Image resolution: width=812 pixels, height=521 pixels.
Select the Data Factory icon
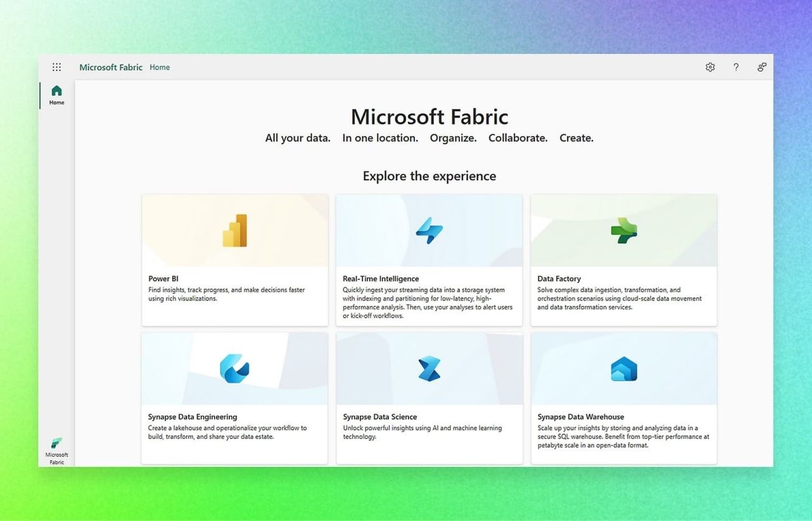pos(624,230)
